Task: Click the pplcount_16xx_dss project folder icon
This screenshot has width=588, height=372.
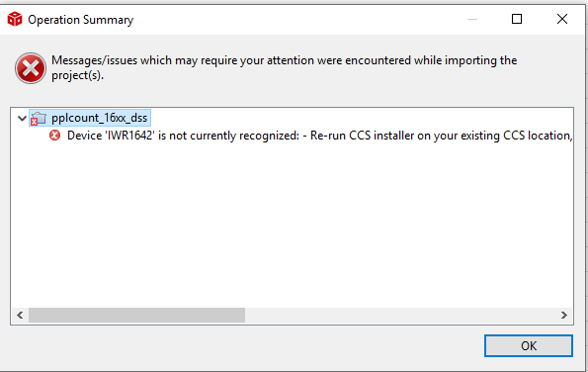Action: [x=39, y=119]
